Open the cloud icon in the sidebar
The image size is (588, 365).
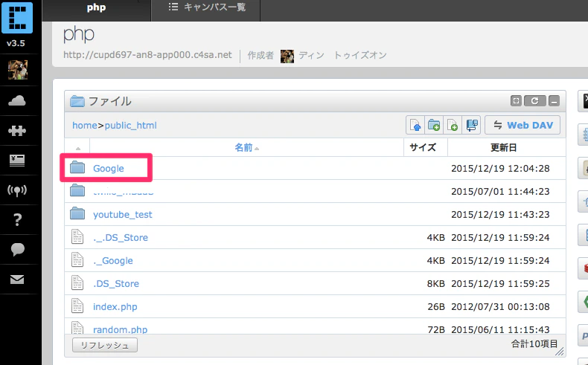coord(17,100)
